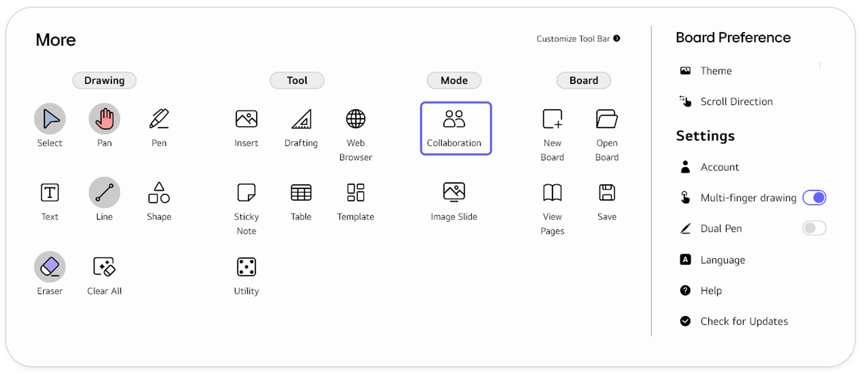Viewport: 868px width, 374px height.
Task: Select the Text tool
Action: click(50, 193)
